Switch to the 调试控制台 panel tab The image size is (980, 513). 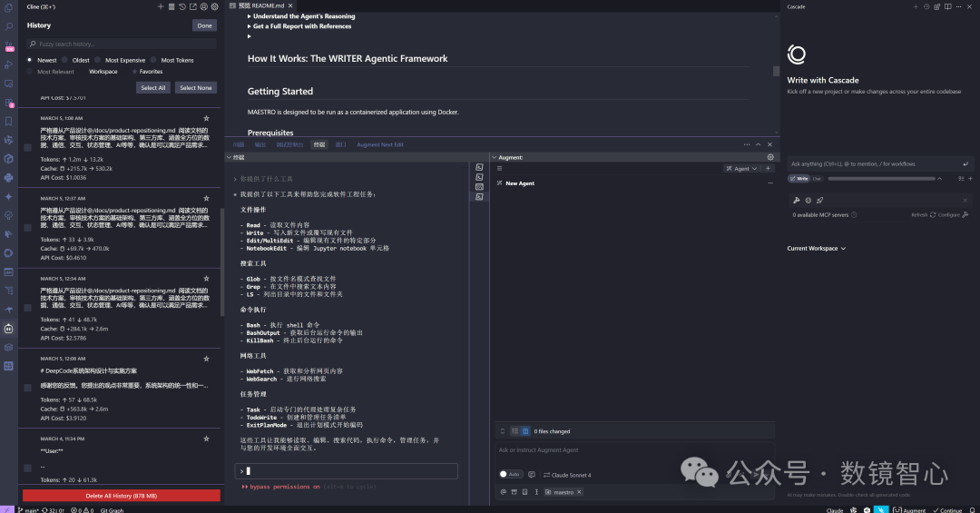pos(289,144)
